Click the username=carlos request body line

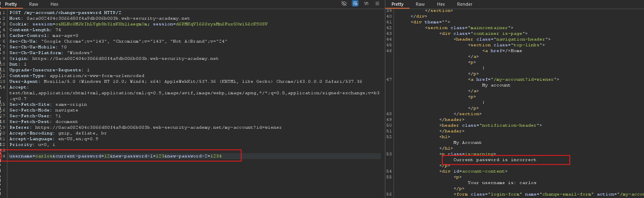tap(116, 156)
